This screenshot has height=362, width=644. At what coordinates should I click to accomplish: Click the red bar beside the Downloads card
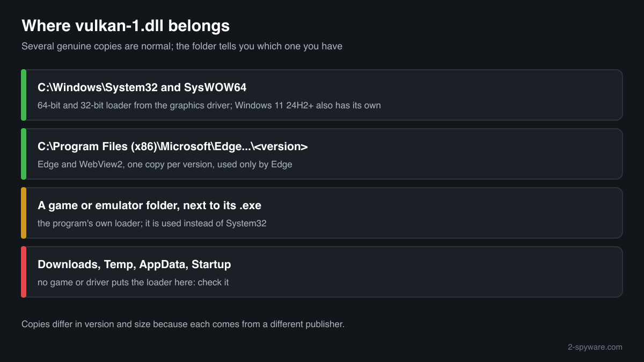[x=24, y=272]
